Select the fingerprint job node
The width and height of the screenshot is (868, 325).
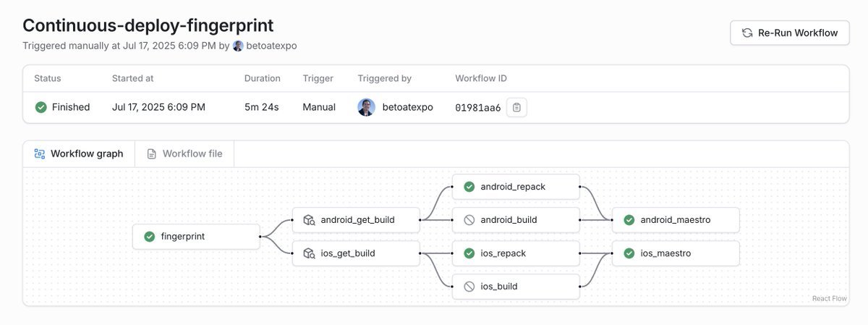tap(195, 237)
